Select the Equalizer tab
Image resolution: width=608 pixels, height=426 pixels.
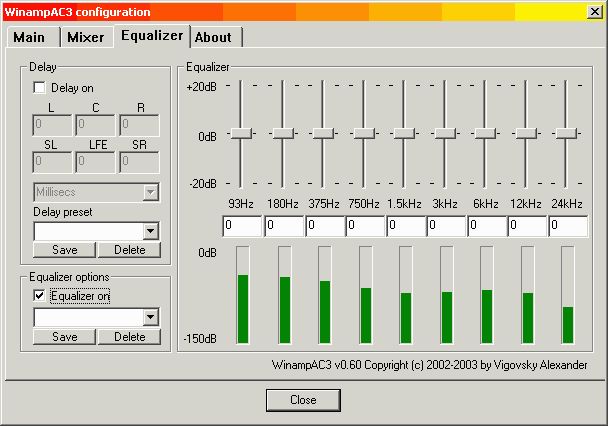tap(152, 36)
